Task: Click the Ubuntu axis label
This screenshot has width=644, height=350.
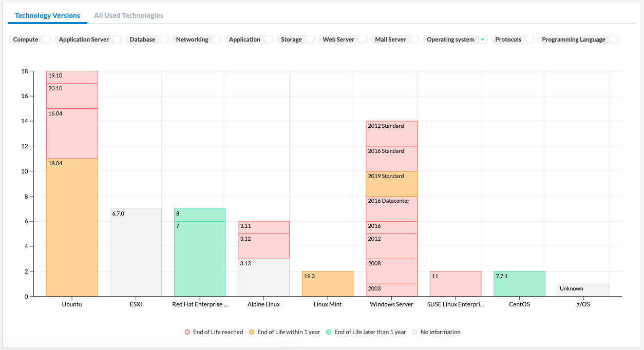Action: click(72, 304)
